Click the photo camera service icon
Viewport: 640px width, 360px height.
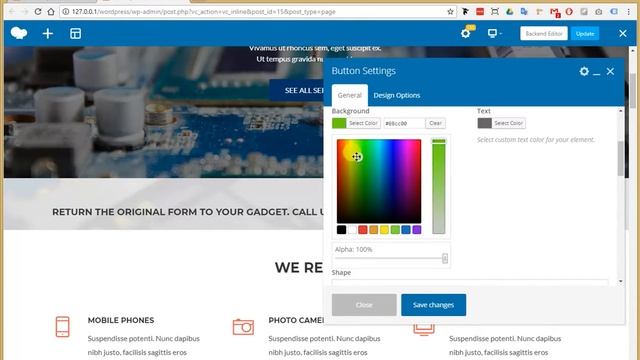243,327
